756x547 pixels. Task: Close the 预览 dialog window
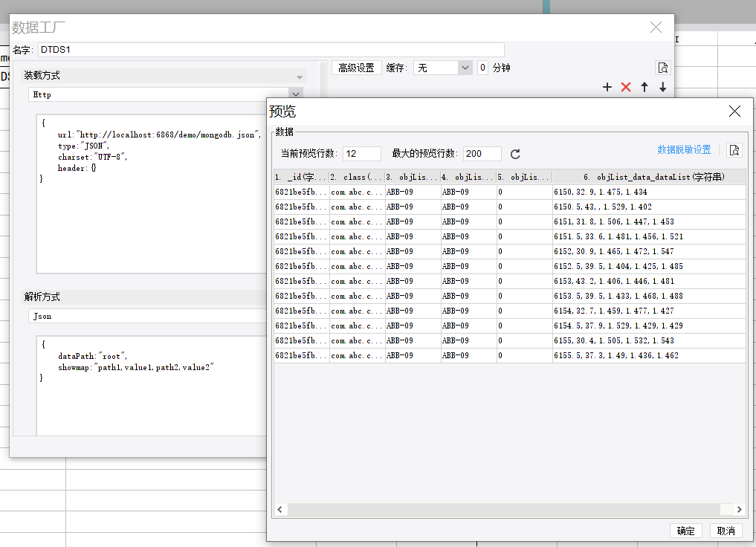[x=734, y=111]
